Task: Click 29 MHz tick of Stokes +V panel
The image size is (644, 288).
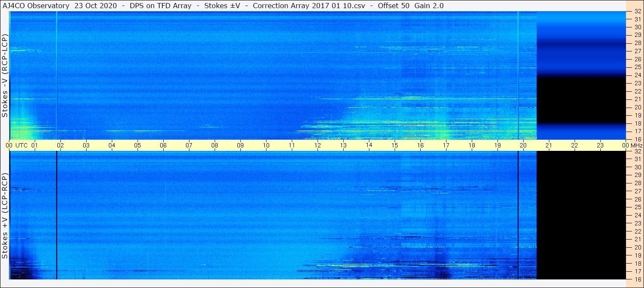Action: coord(637,175)
